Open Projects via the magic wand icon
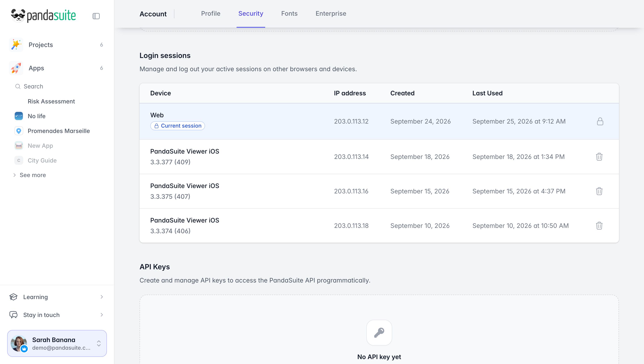This screenshot has height=364, width=644. tap(16, 45)
